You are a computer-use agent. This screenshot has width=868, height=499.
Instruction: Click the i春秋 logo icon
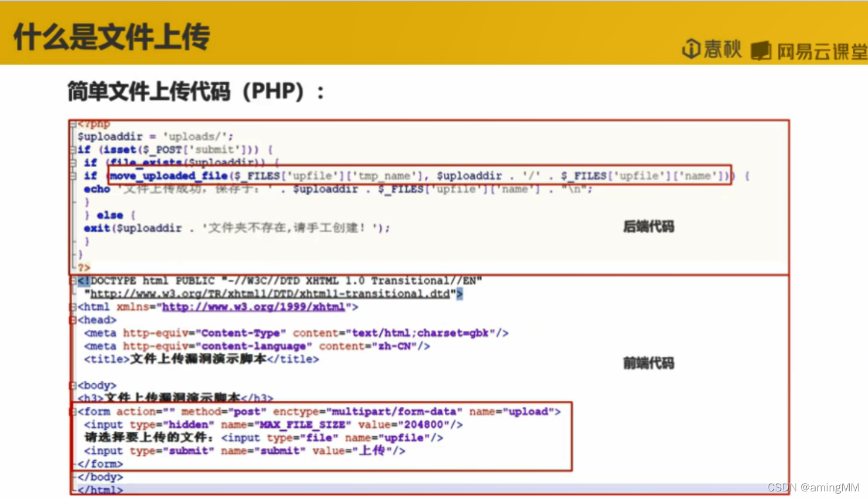pyautogui.click(x=691, y=49)
